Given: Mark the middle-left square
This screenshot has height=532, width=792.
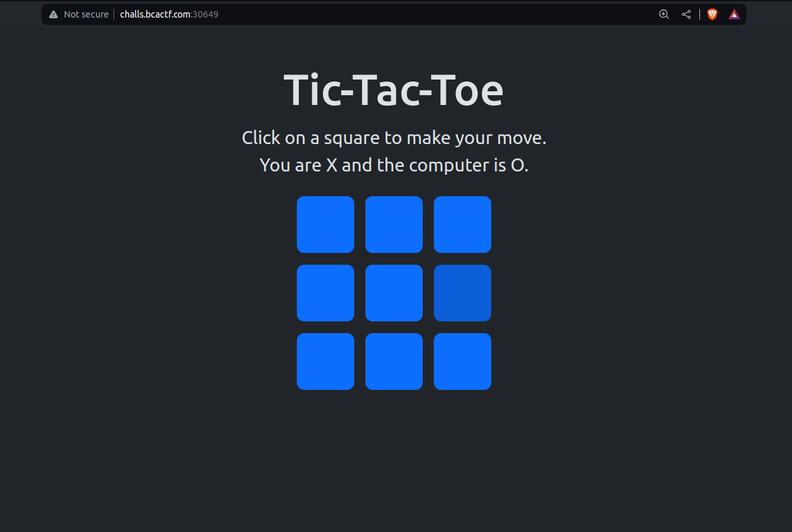Looking at the screenshot, I should [326, 293].
